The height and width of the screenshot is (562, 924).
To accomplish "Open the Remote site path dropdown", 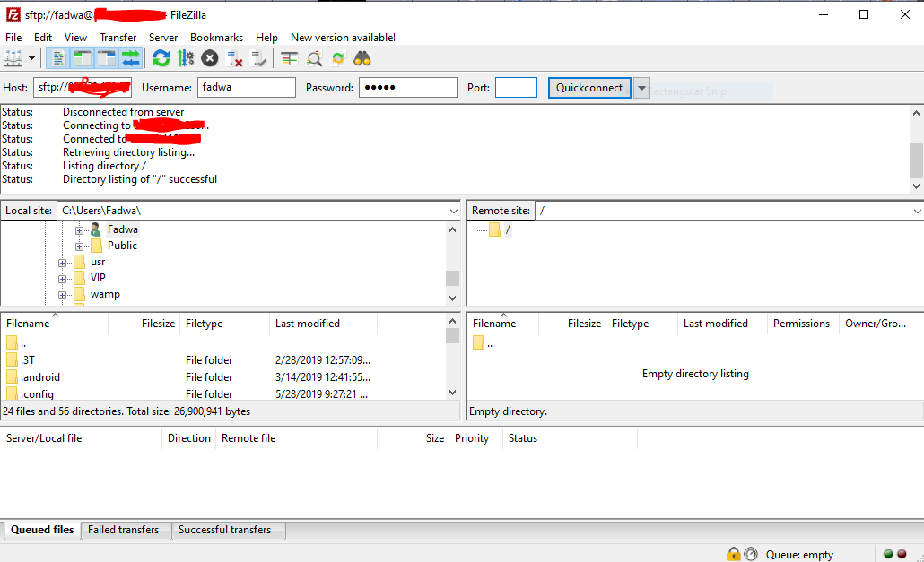I will (917, 211).
